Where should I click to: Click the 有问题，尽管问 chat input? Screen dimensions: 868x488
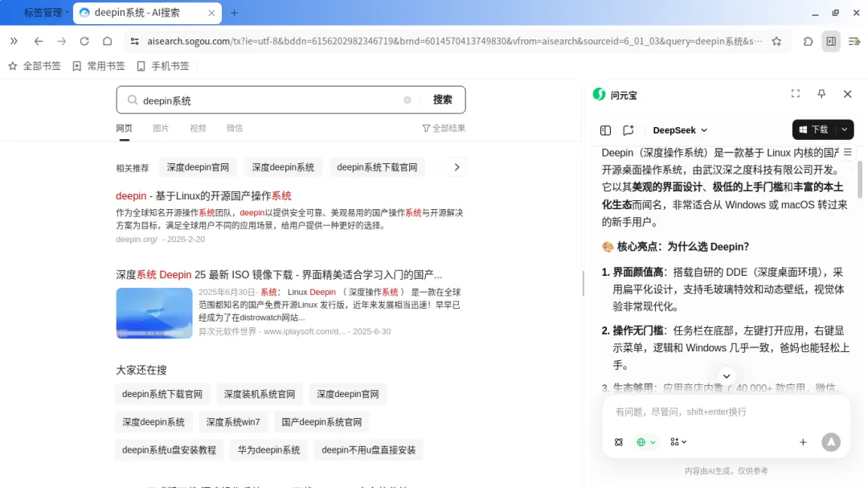[x=727, y=412]
